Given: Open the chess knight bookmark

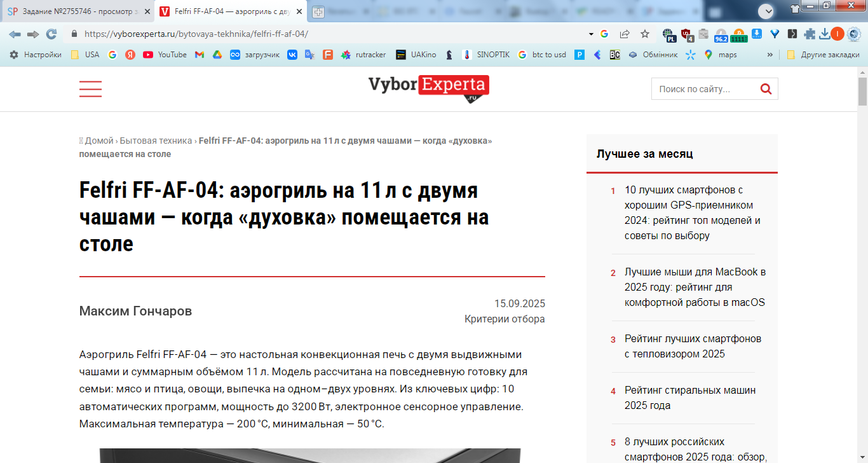Looking at the screenshot, I should (449, 55).
